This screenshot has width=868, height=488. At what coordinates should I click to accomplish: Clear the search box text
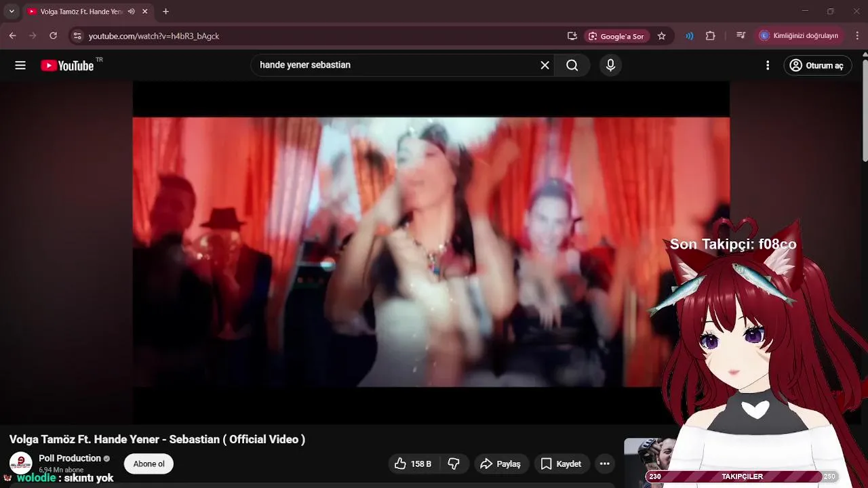pyautogui.click(x=545, y=65)
